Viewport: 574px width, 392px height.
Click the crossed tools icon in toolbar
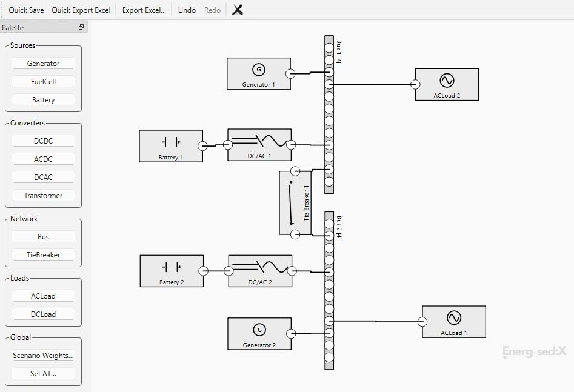coord(237,10)
